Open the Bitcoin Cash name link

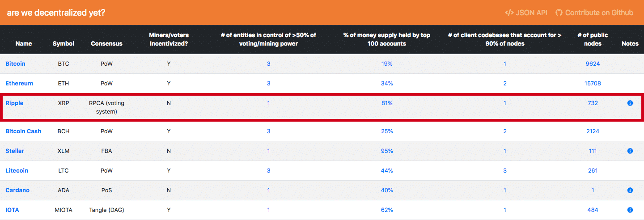click(23, 131)
